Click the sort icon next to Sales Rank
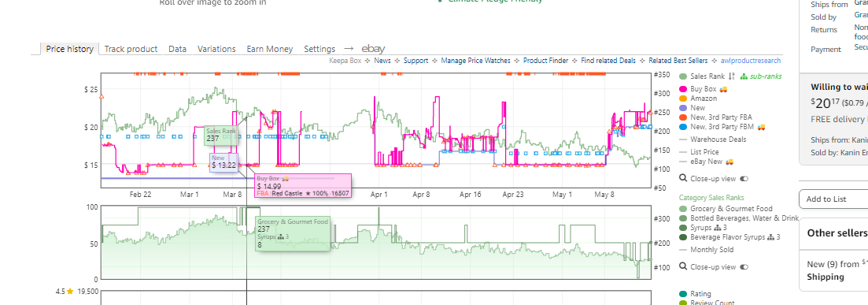The height and width of the screenshot is (305, 868). pos(732,76)
